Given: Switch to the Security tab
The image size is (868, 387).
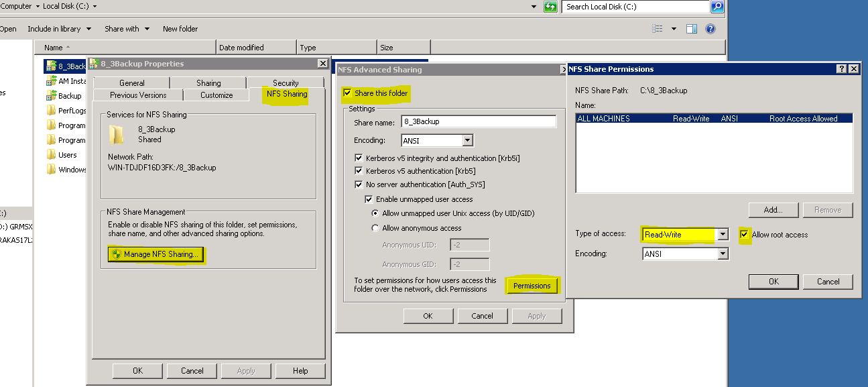Looking at the screenshot, I should click(286, 82).
